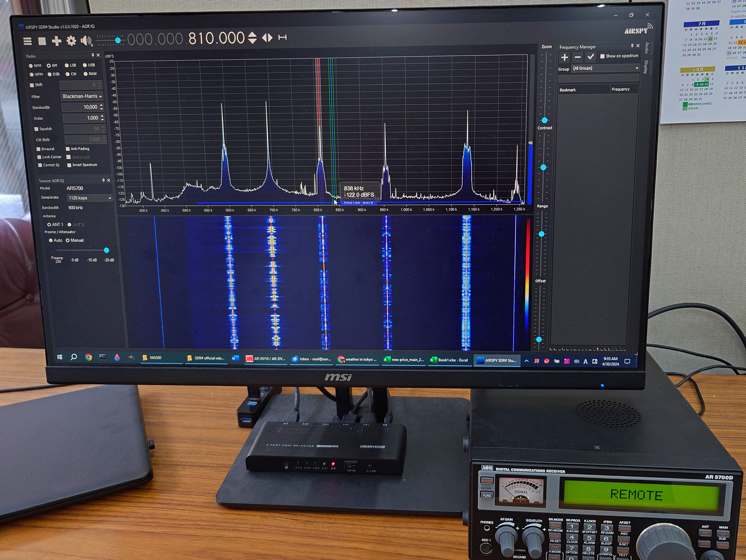The width and height of the screenshot is (746, 560).
Task: Click the Zoom slider handle
Action: point(545,120)
